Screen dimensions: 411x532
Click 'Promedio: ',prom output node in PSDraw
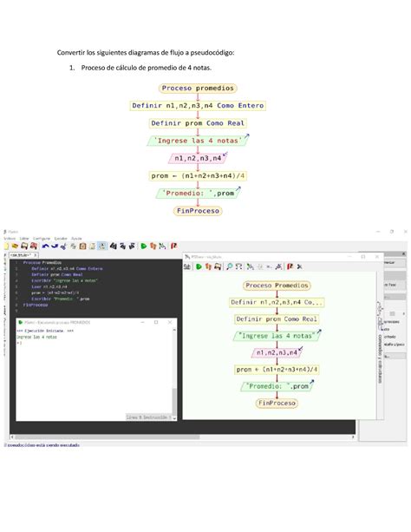tap(277, 386)
